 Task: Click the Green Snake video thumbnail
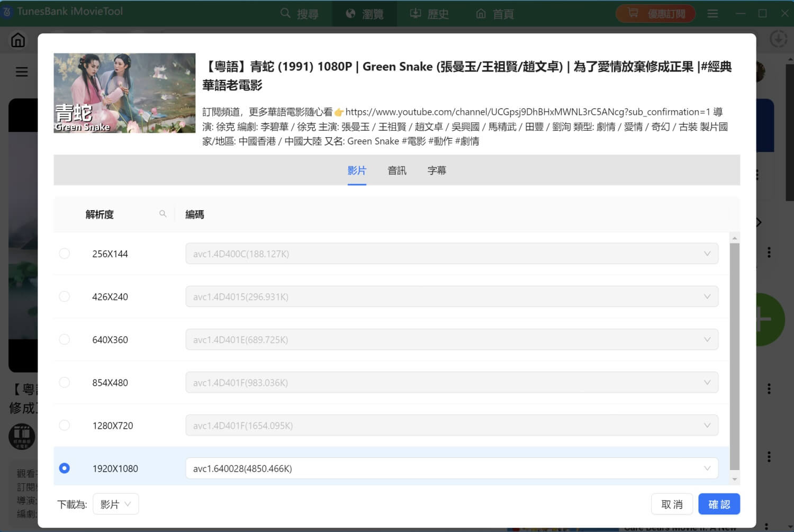point(124,93)
